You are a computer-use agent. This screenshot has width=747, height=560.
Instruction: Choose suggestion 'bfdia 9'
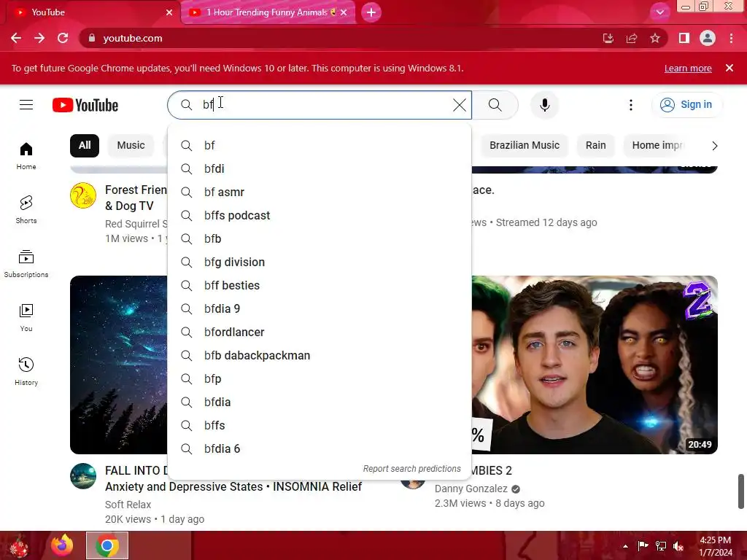(320, 308)
